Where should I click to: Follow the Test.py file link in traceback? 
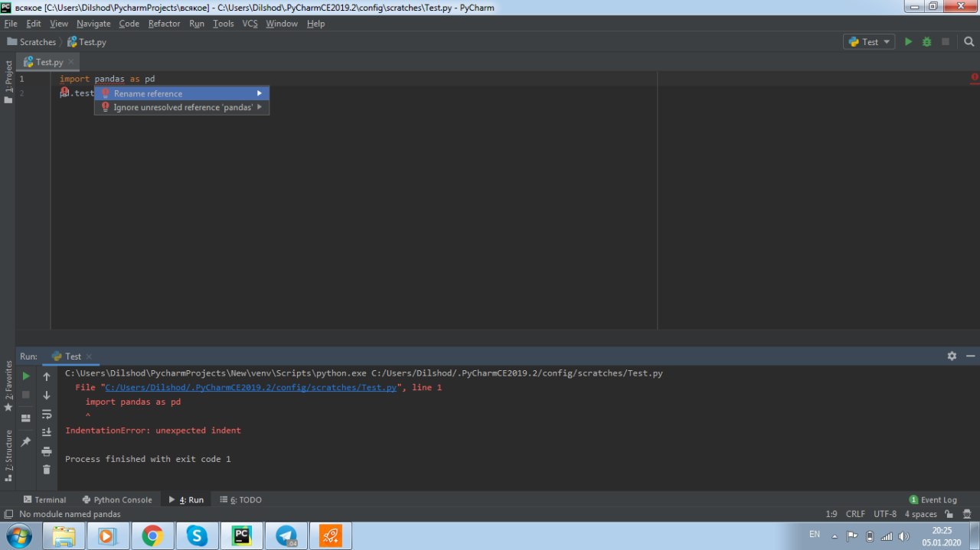pos(251,388)
